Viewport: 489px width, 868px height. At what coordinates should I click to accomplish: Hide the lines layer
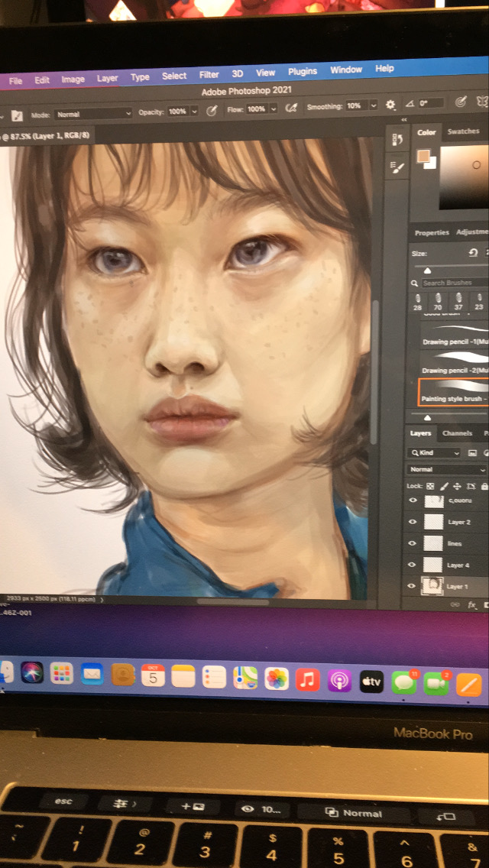tap(412, 543)
